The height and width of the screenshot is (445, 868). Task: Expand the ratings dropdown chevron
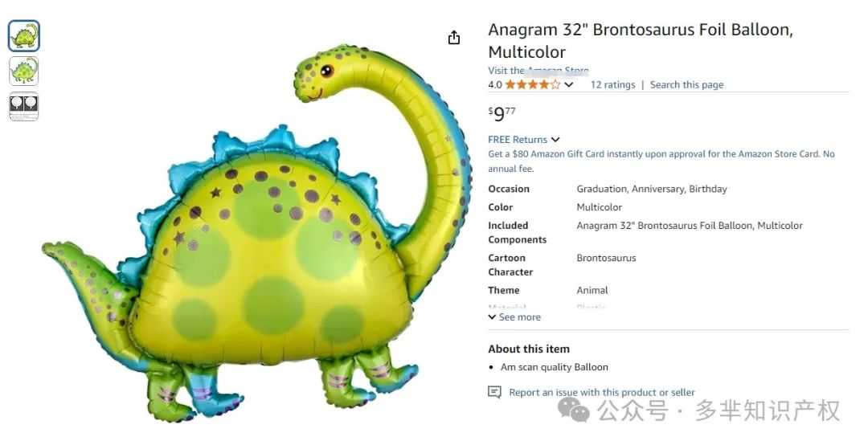[x=568, y=84]
